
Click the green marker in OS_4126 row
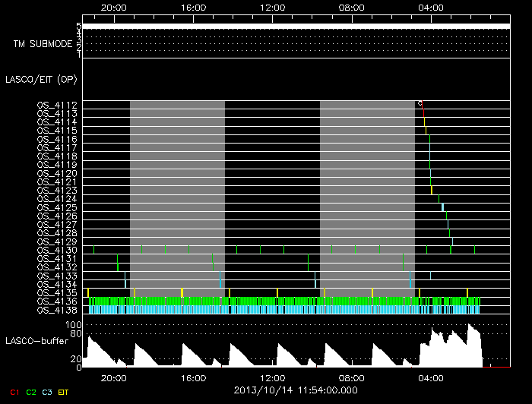[x=446, y=216]
